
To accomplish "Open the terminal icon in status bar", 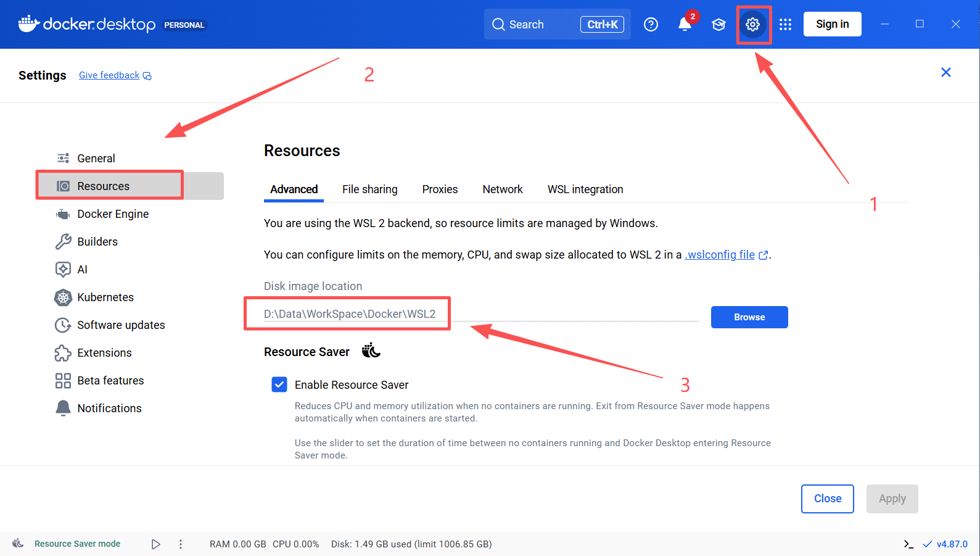I will pos(908,544).
